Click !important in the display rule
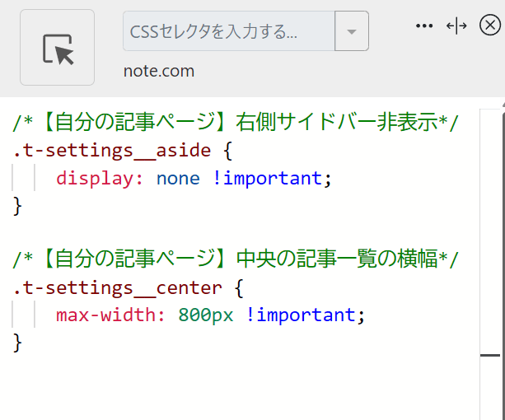505x420 pixels. (x=267, y=178)
